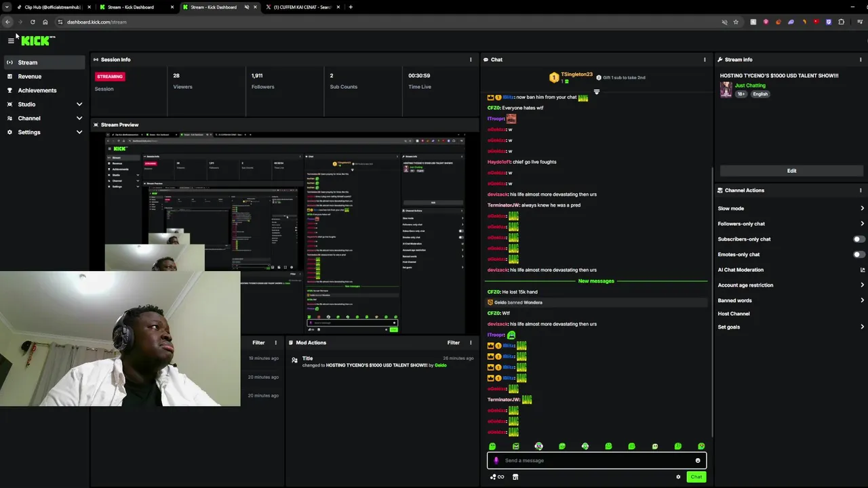Bookmark this page with the star icon
The height and width of the screenshot is (488, 868).
coord(736,22)
